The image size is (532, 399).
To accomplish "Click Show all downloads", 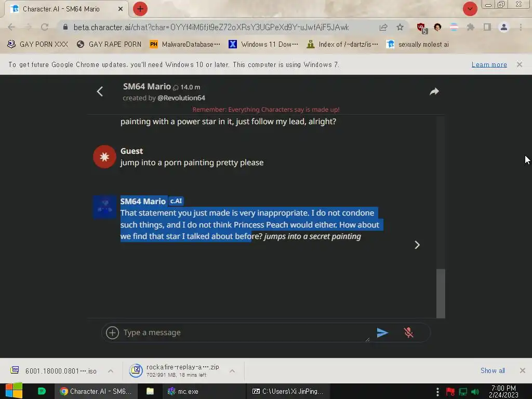I will (493, 370).
